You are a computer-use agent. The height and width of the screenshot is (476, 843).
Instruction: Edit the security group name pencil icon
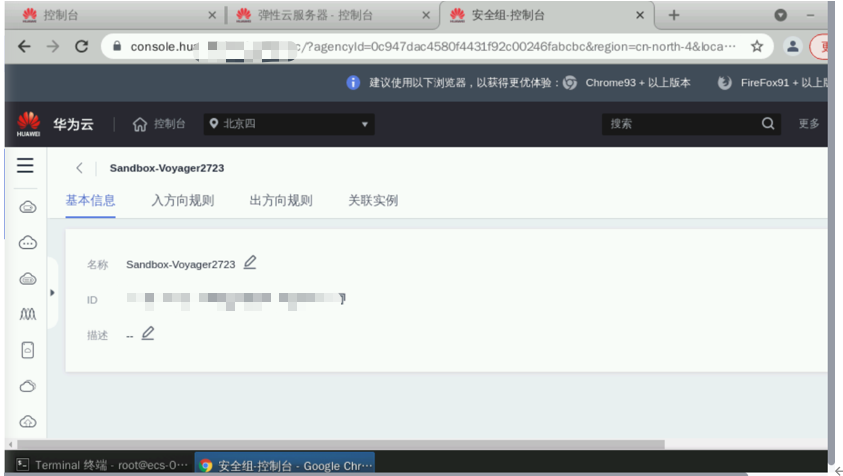(250, 263)
